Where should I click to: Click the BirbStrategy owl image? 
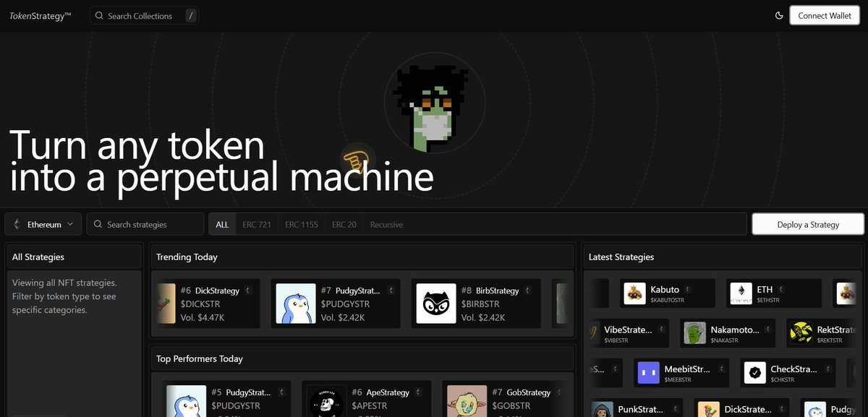pyautogui.click(x=436, y=304)
